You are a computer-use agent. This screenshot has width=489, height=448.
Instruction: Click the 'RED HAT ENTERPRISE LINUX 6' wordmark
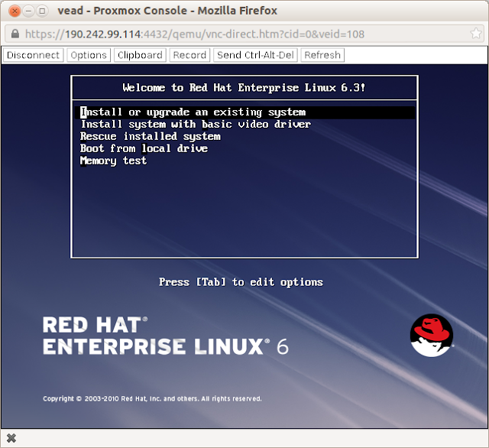(x=166, y=336)
